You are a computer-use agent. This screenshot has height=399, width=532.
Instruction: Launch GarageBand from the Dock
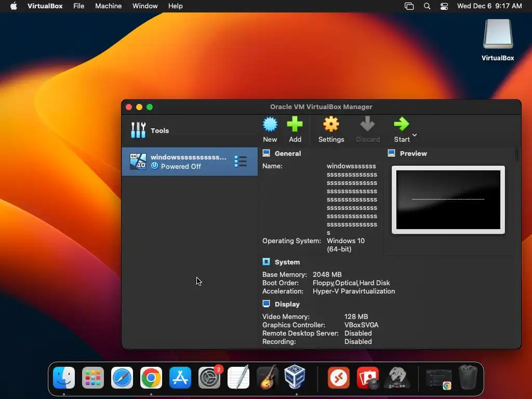(268, 378)
